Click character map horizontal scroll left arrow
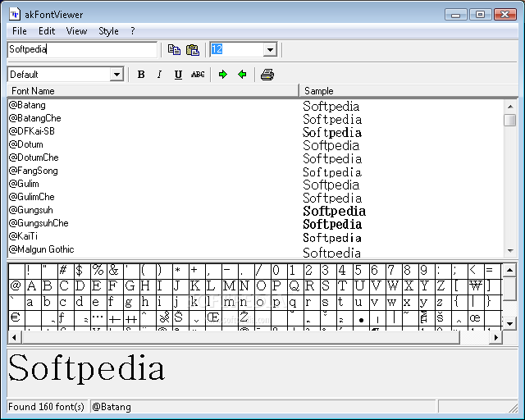Image resolution: width=525 pixels, height=420 pixels. coord(14,337)
